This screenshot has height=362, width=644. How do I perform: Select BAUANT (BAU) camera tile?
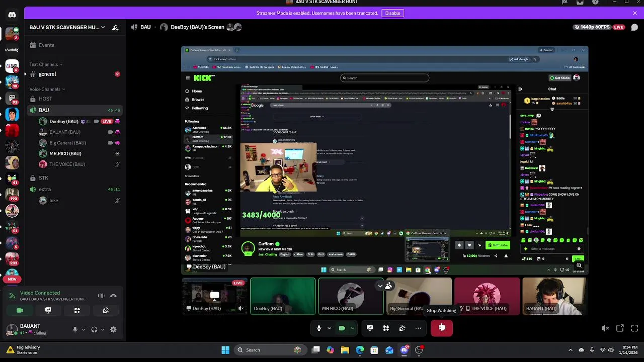pos(554,296)
